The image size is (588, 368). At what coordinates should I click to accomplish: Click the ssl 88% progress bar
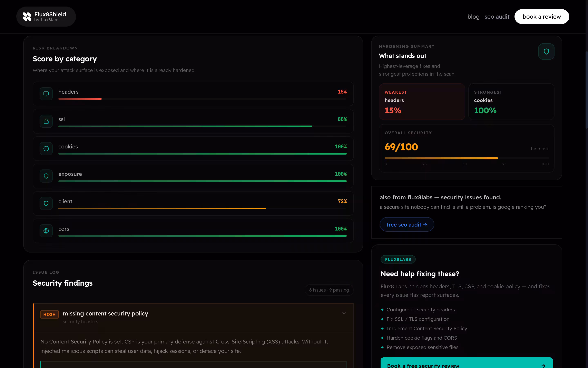[202, 126]
